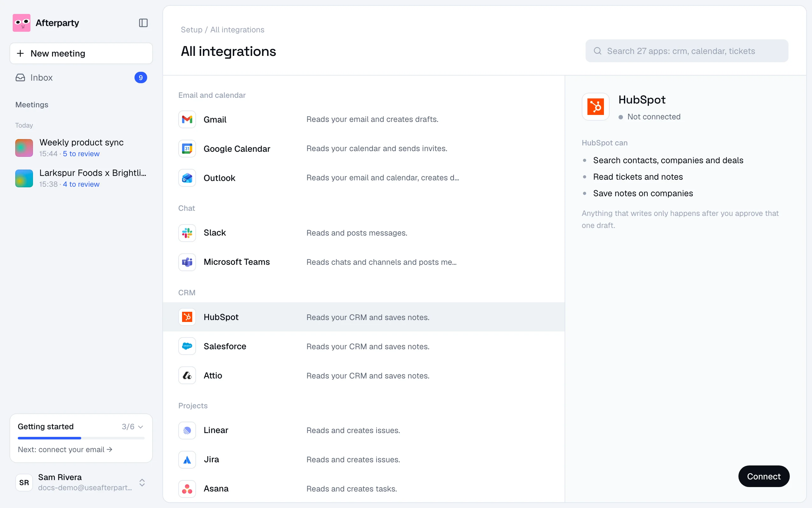Start a New meeting
The width and height of the screenshot is (812, 508).
[x=81, y=53]
